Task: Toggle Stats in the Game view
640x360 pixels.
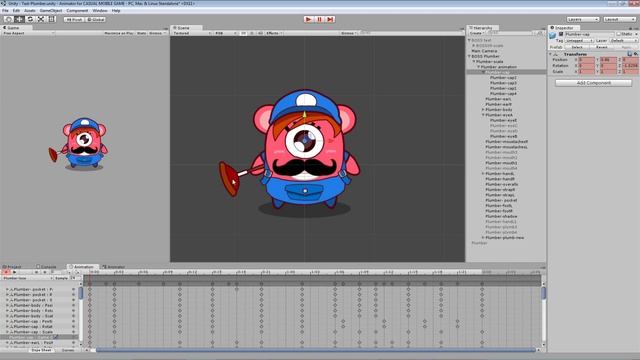Action: click(141, 33)
